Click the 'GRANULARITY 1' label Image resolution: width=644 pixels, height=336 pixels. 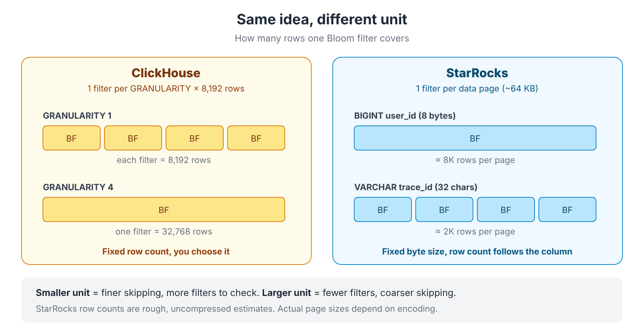click(x=77, y=116)
